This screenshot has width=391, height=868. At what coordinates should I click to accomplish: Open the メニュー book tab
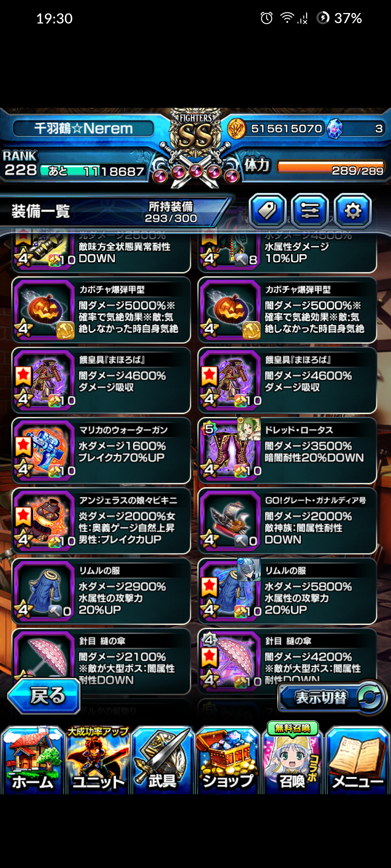tap(358, 759)
